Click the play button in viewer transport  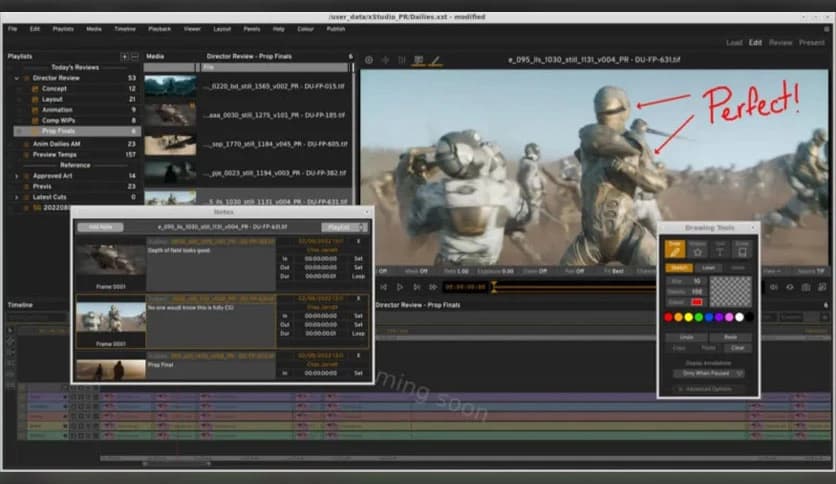[x=400, y=287]
